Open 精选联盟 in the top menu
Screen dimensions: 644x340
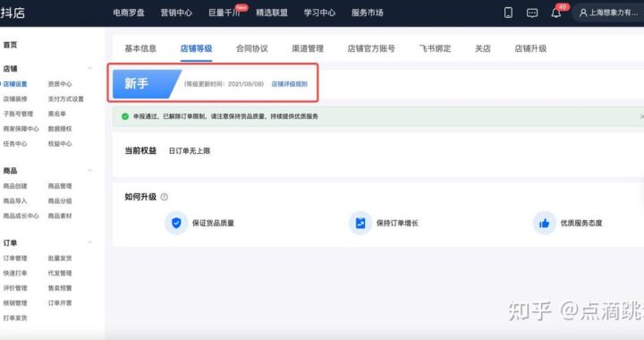click(272, 13)
